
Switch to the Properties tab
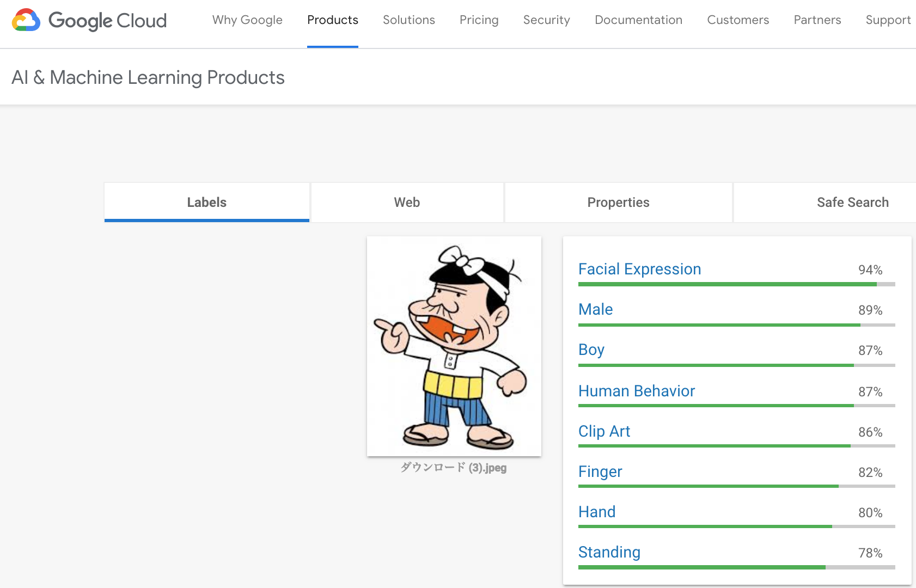click(x=619, y=203)
